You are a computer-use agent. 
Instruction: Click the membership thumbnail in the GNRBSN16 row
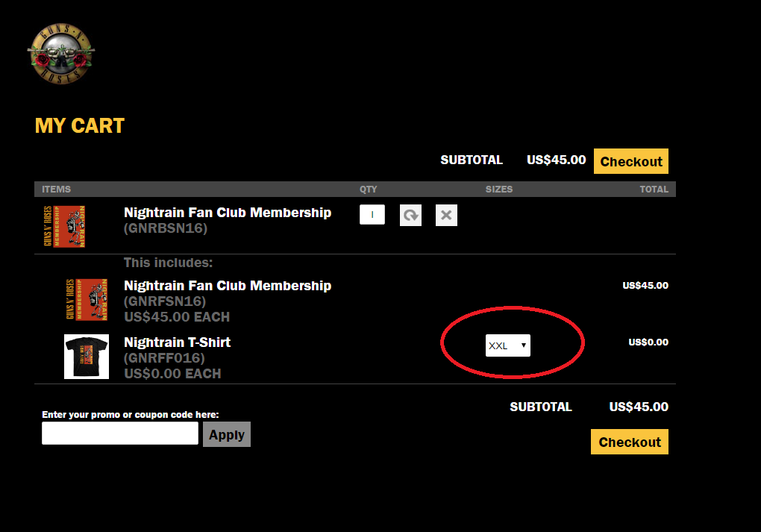64,226
